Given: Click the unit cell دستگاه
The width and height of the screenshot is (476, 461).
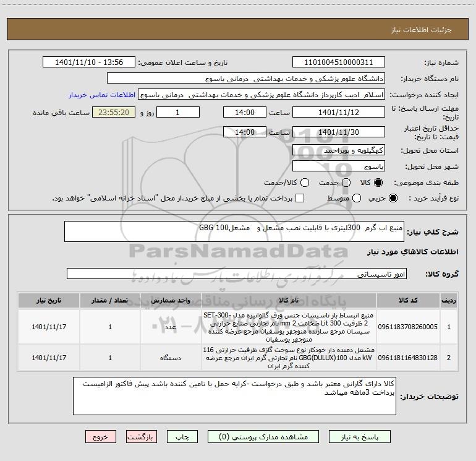Looking at the screenshot, I should click(x=171, y=358).
